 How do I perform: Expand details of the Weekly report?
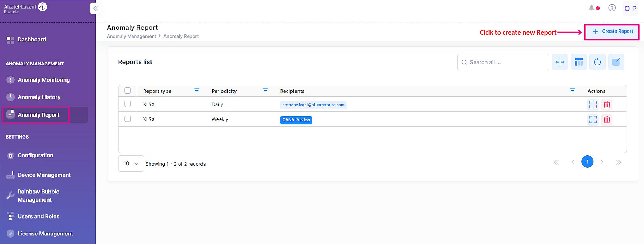593,120
